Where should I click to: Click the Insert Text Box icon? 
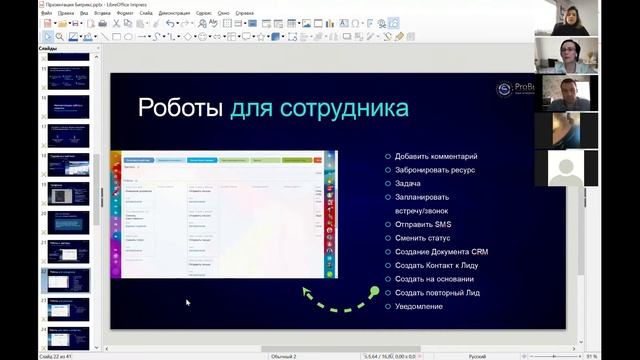coord(344,24)
